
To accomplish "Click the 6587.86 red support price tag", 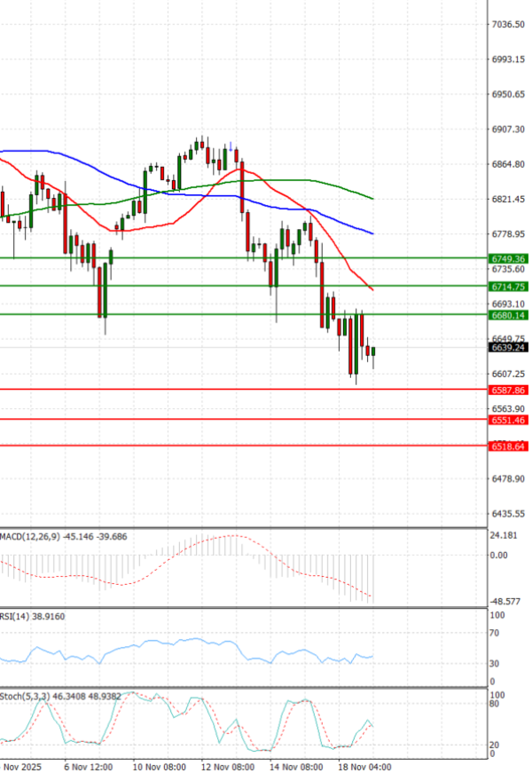I will tap(507, 390).
